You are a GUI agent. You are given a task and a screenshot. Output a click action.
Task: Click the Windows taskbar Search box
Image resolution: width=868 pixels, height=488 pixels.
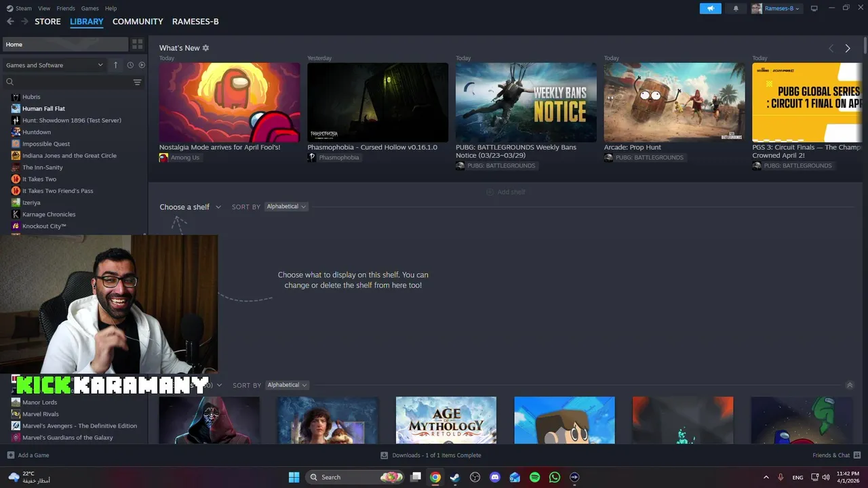(355, 477)
